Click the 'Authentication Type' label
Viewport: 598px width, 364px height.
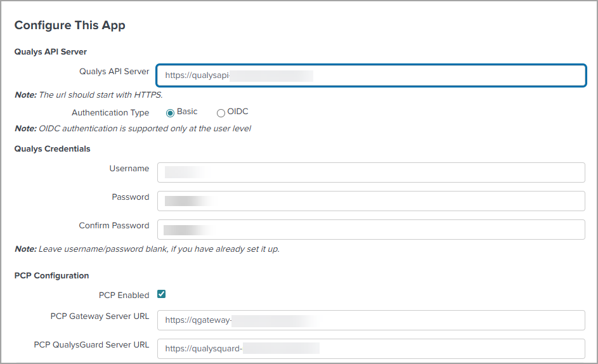click(110, 112)
